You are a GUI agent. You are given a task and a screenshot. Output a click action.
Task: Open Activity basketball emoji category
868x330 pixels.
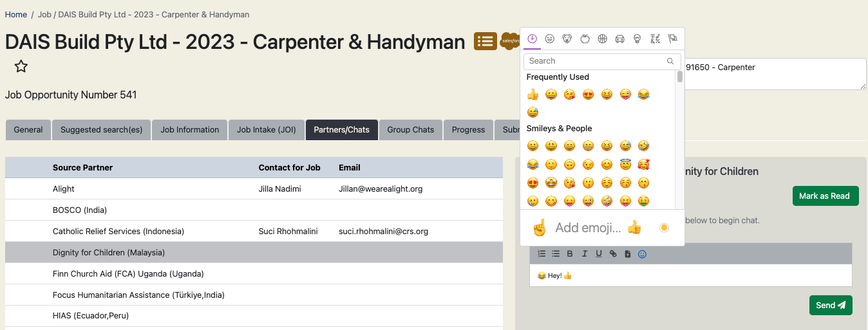[602, 39]
